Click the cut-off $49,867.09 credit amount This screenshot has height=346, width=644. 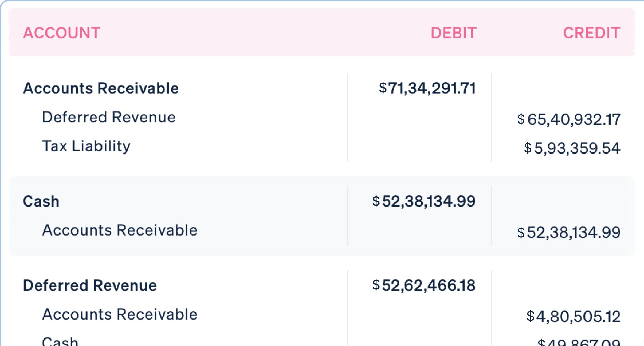[x=579, y=342]
